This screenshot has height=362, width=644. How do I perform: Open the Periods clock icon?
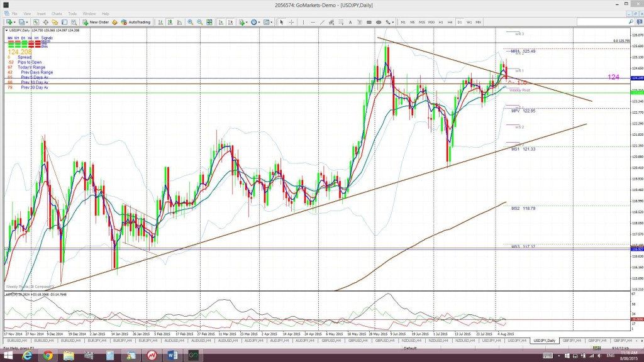[x=254, y=22]
